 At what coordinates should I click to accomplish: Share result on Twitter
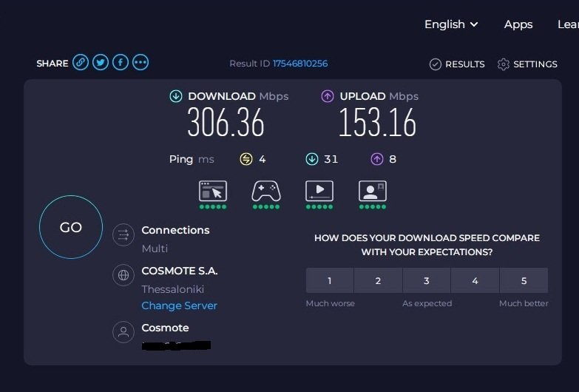click(101, 62)
